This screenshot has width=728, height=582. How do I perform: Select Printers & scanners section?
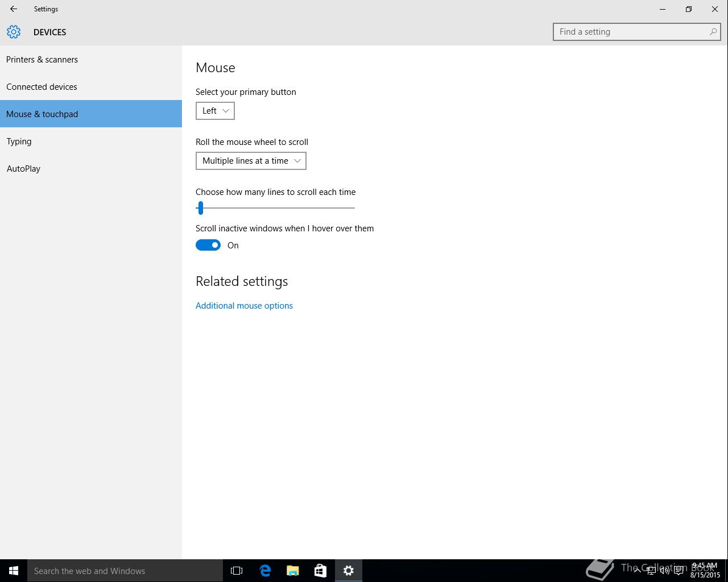(x=42, y=60)
